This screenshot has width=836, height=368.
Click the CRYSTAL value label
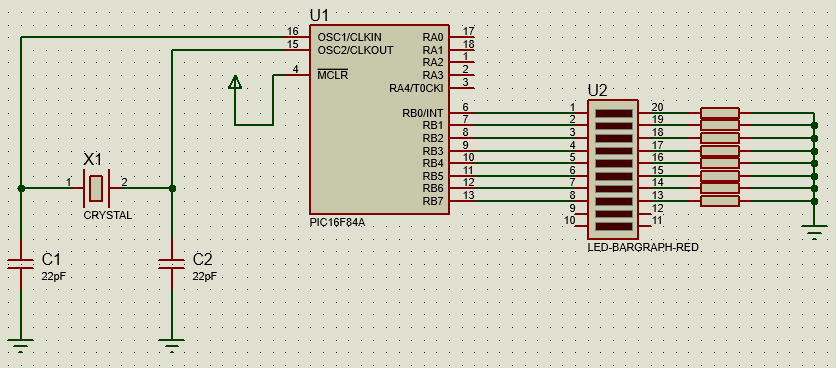pos(108,215)
